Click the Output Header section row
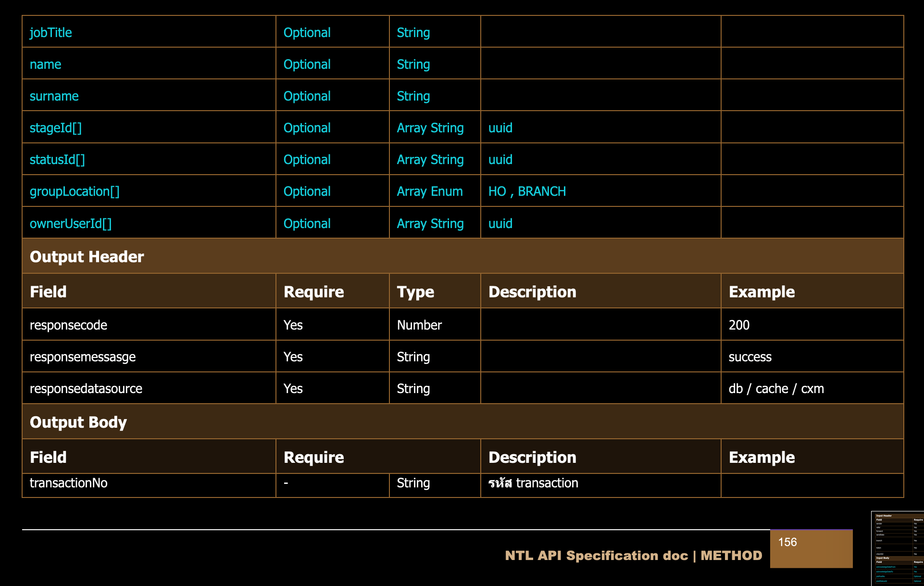Image resolution: width=924 pixels, height=586 pixels. [x=87, y=256]
